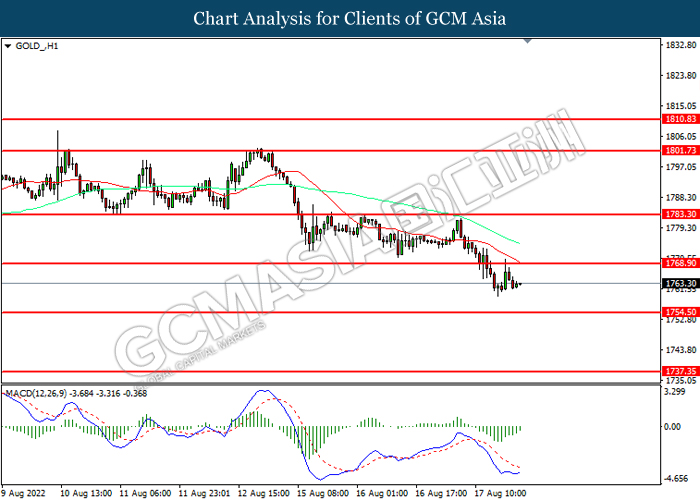
Task: Select the 1783.30 price level label
Action: [x=680, y=214]
